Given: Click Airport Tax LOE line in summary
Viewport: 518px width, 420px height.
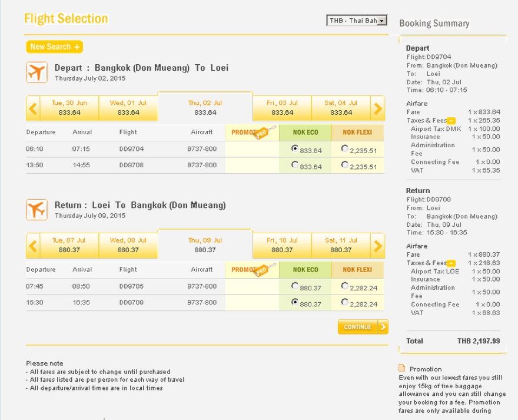Looking at the screenshot, I should 455,272.
